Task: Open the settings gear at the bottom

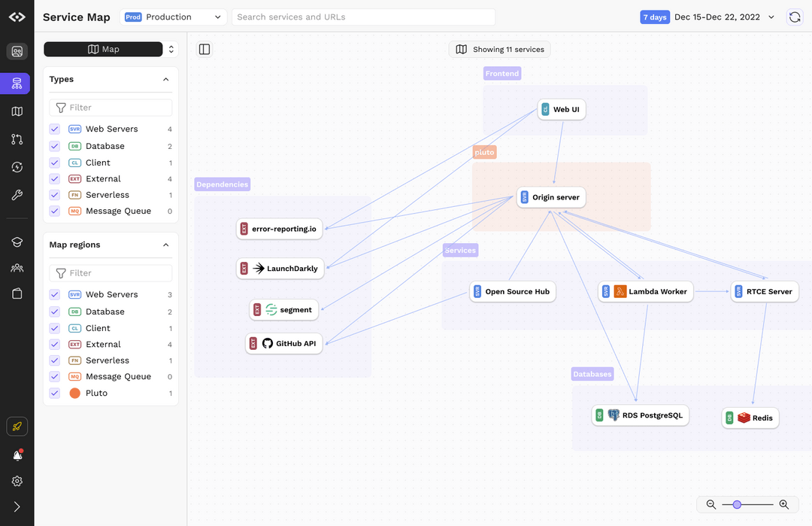Action: pos(17,481)
